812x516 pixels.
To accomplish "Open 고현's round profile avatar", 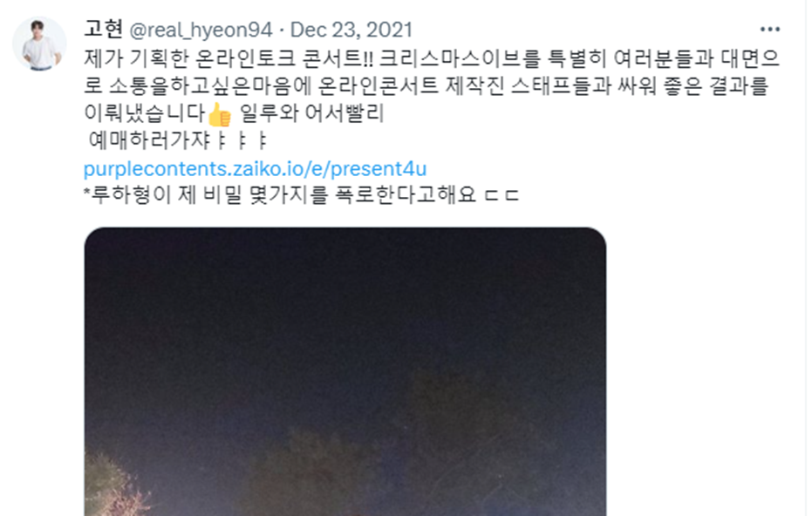I will [39, 44].
